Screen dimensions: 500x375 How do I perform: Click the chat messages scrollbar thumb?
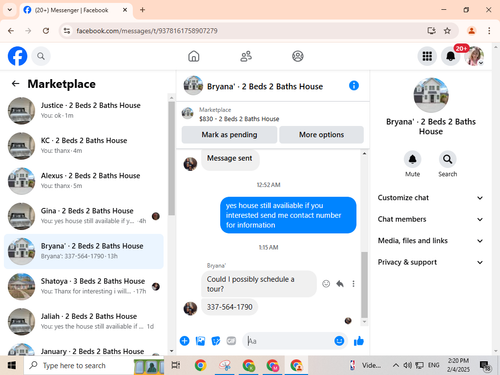365,285
